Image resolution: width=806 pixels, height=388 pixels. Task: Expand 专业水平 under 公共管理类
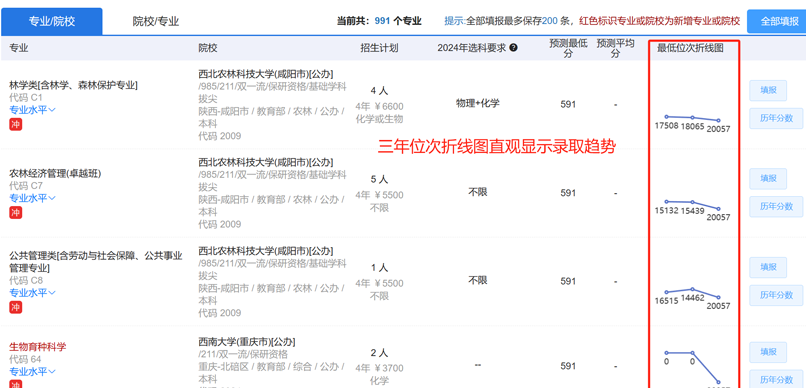tap(32, 292)
